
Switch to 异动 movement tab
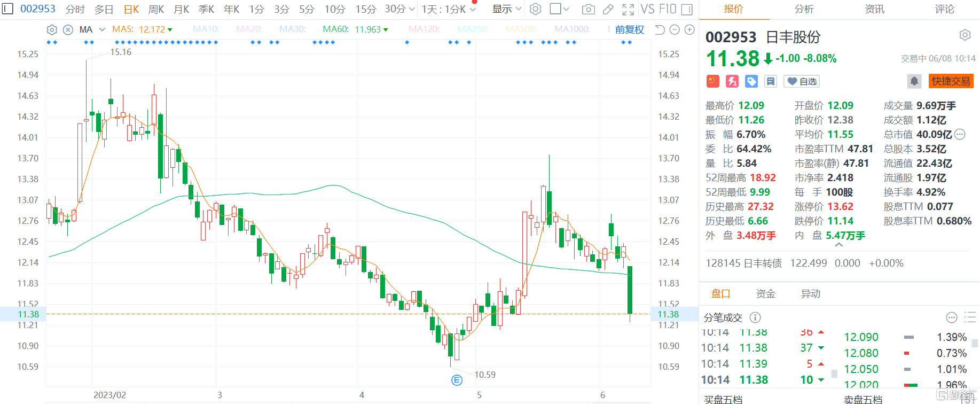(x=810, y=293)
